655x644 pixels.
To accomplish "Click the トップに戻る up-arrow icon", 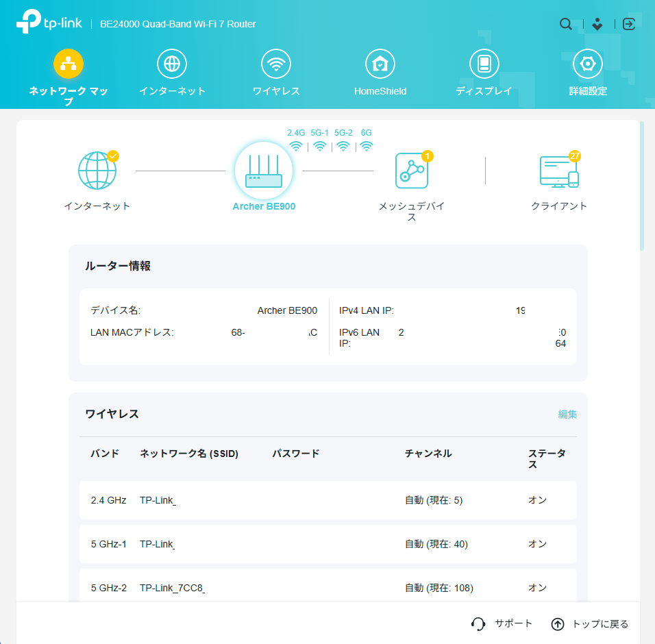I will [x=558, y=624].
